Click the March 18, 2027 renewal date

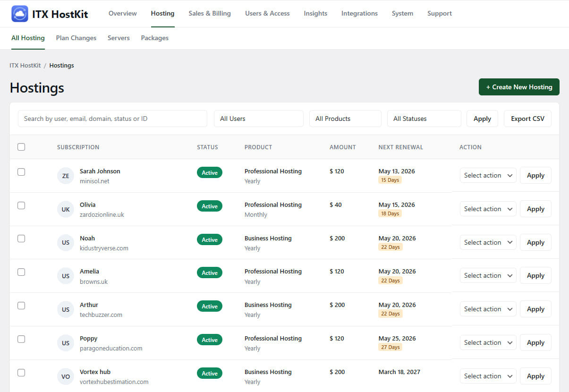tap(399, 372)
